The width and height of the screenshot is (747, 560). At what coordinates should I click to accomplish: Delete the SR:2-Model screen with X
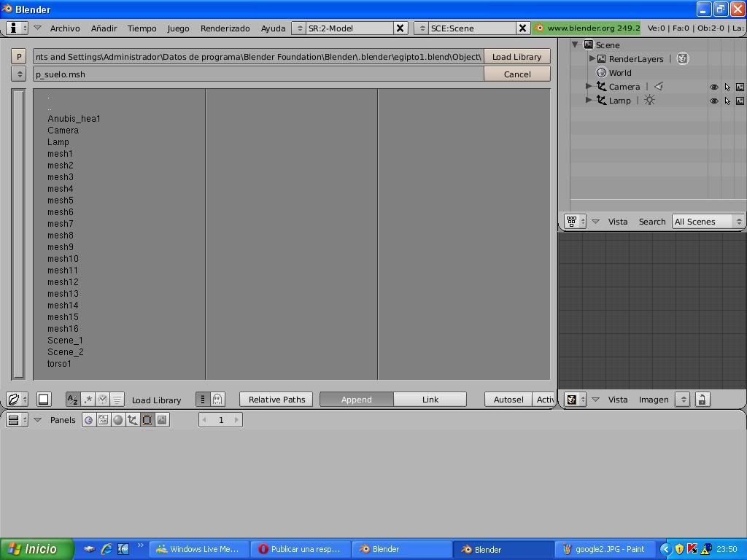pos(400,28)
